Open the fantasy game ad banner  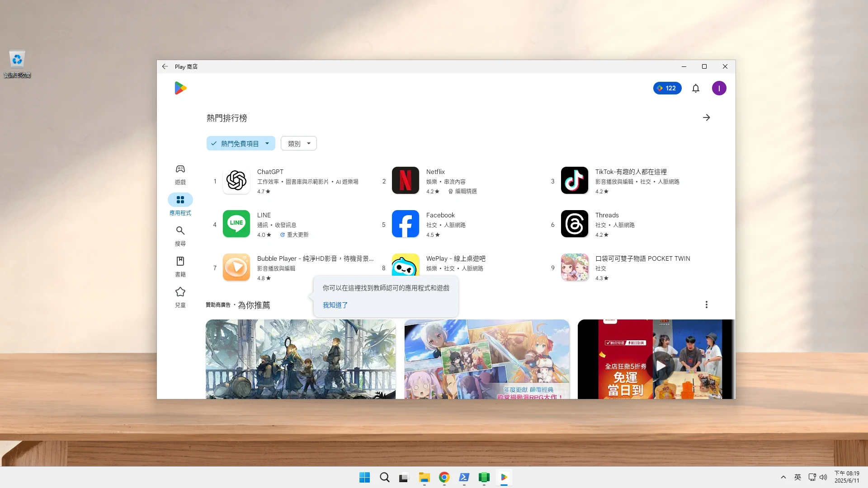point(300,359)
